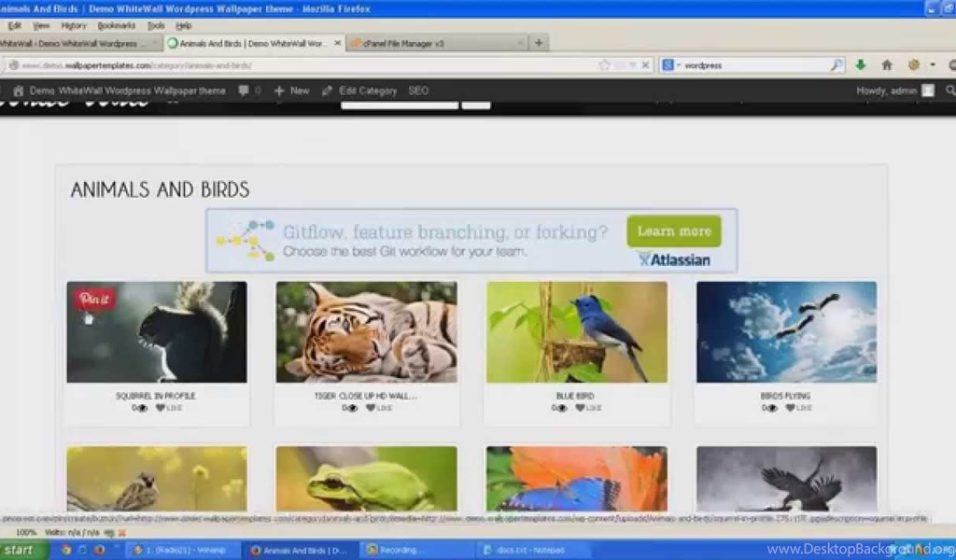Click the TIGER CLOSE UP HD WALL... title link
The width and height of the screenshot is (956, 560).
[x=366, y=396]
